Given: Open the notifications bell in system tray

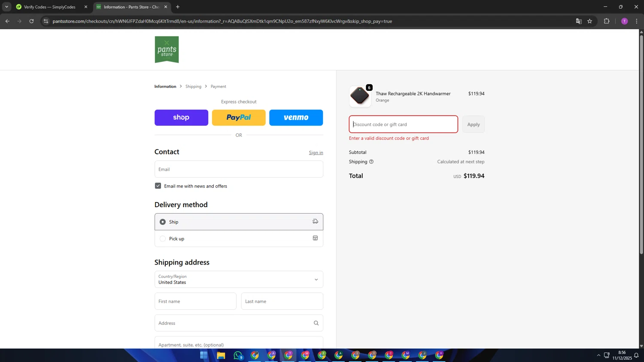Looking at the screenshot, I should coord(636,355).
